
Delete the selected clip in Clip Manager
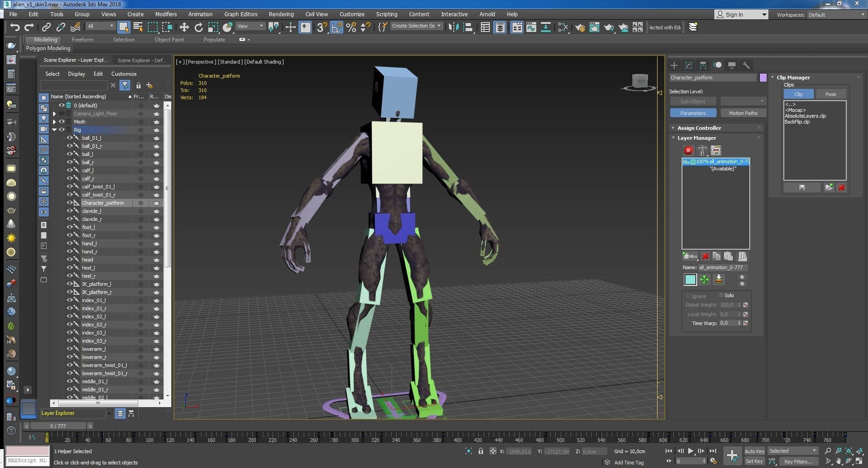click(x=841, y=188)
